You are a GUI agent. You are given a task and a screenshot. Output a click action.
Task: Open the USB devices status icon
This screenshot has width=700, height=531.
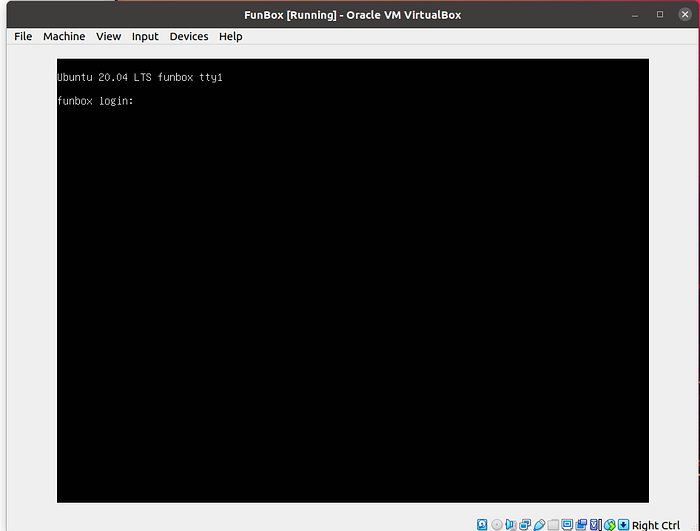539,524
